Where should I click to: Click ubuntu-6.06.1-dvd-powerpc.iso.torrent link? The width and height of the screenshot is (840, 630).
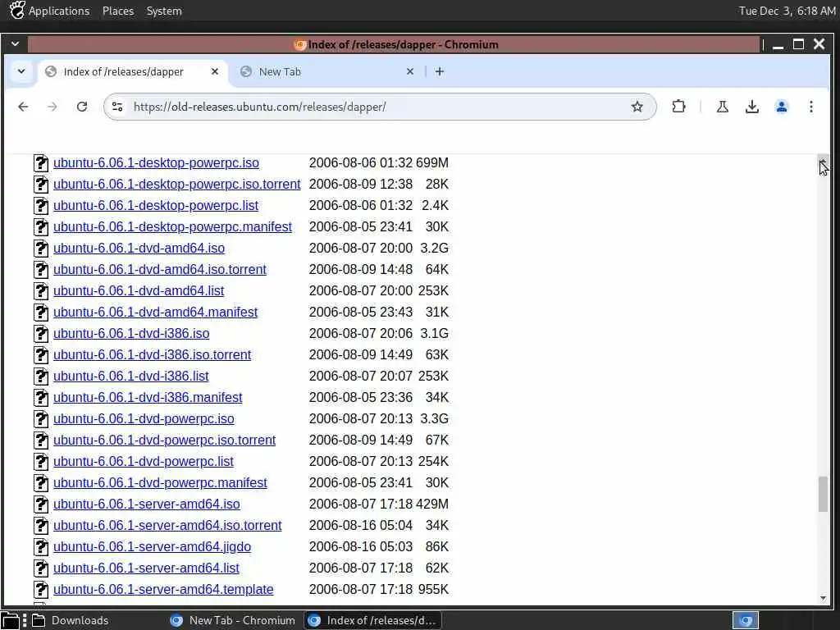click(x=164, y=441)
